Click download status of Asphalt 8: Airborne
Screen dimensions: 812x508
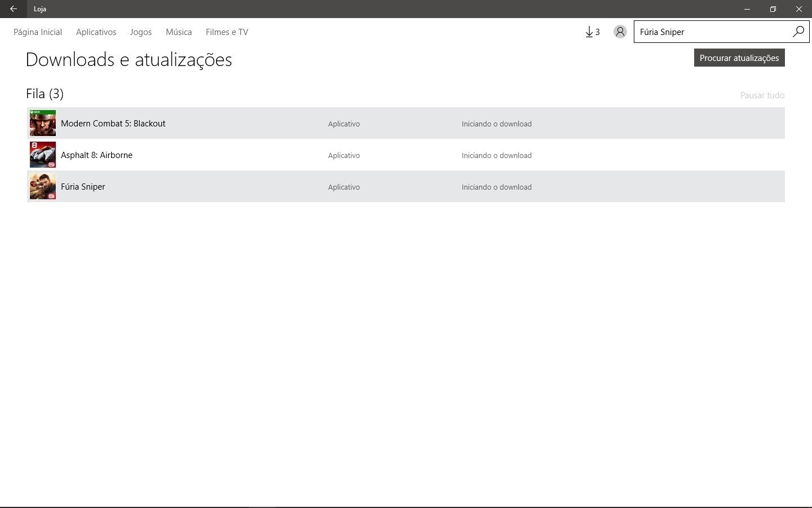497,156
